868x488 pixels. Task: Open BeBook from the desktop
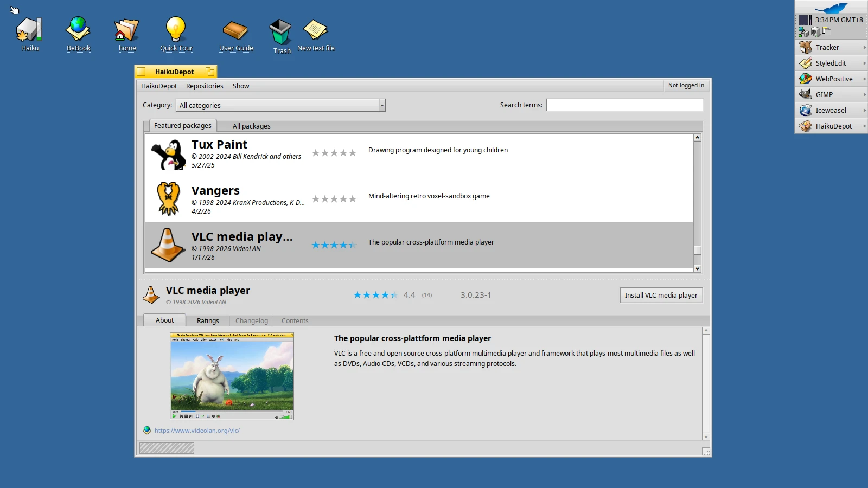point(78,30)
